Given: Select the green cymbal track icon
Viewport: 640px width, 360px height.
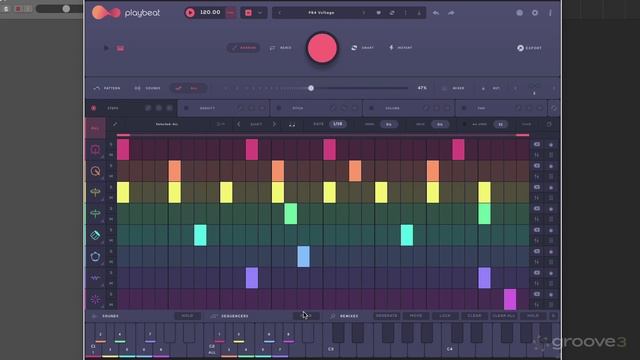Looking at the screenshot, I should pos(96,213).
